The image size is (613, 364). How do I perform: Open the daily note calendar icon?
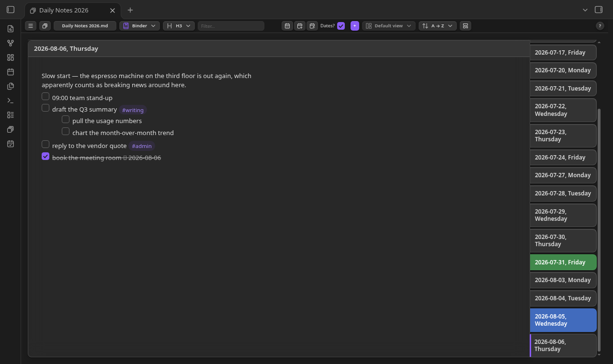click(x=11, y=72)
